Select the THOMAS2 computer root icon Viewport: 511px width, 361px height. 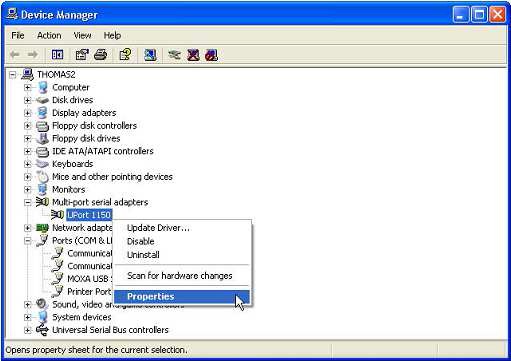point(27,74)
